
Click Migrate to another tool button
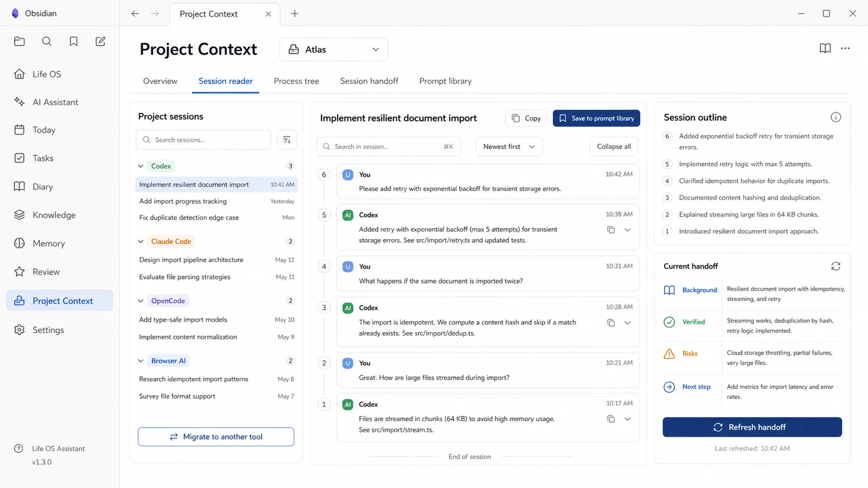coord(216,436)
